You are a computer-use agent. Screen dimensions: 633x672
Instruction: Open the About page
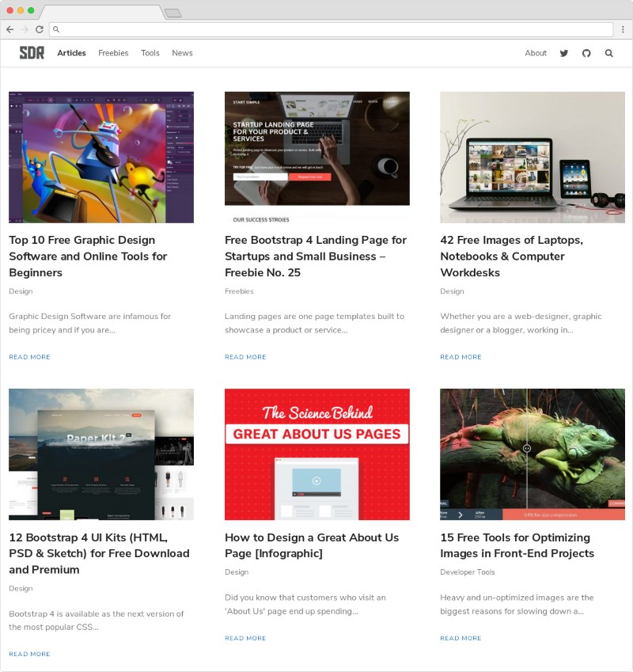click(536, 53)
